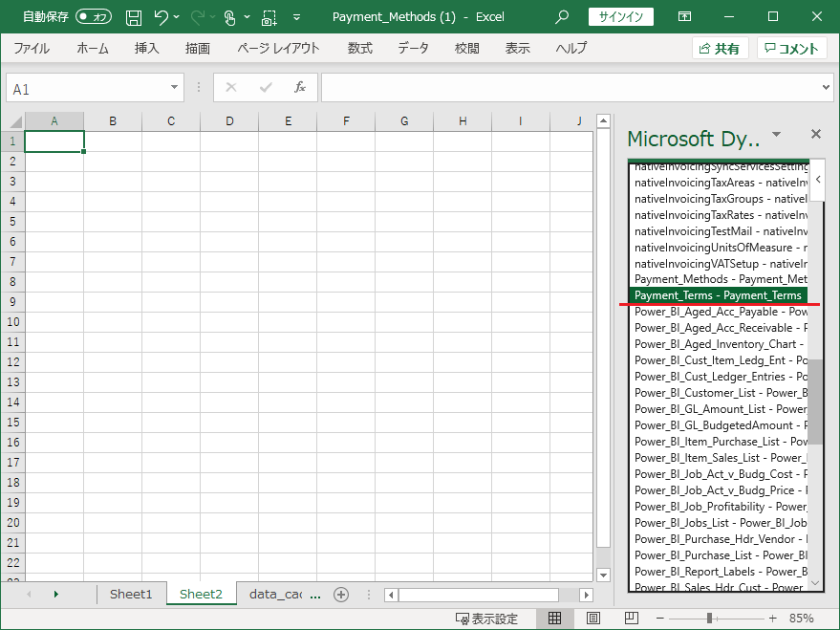Open the 表示 tab
The width and height of the screenshot is (840, 630).
pyautogui.click(x=518, y=48)
